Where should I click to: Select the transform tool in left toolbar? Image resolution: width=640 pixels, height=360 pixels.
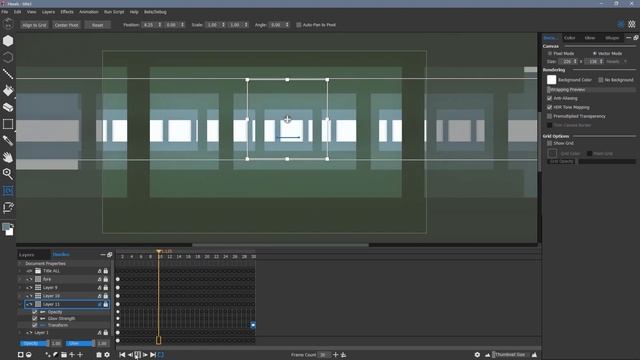click(x=8, y=191)
